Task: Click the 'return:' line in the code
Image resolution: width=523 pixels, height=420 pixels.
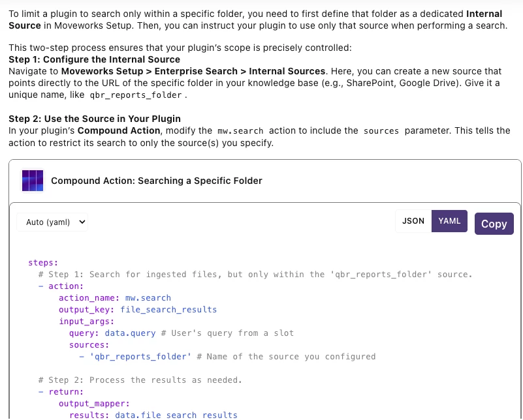Action: pos(61,392)
